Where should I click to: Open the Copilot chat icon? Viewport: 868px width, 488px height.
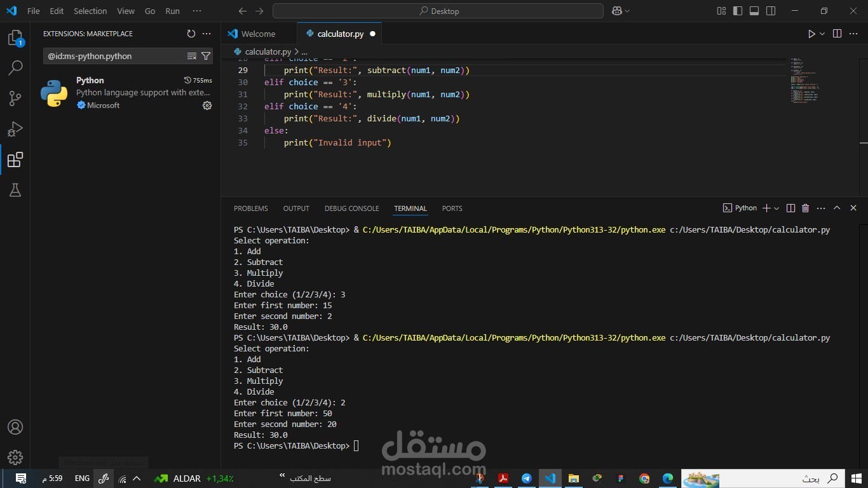(x=616, y=11)
